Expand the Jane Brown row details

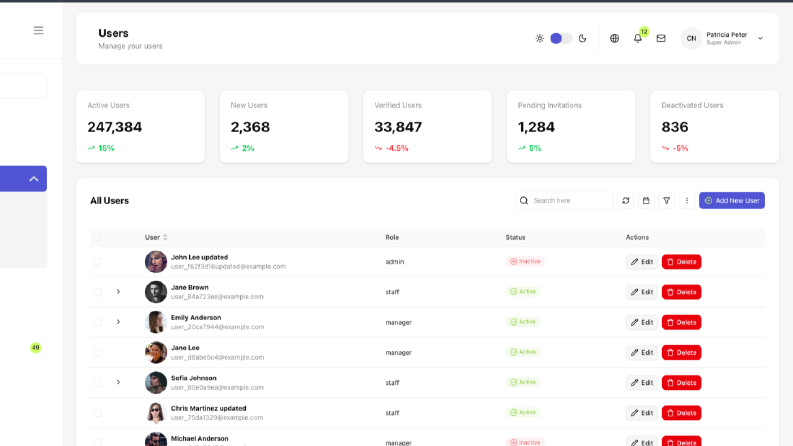pyautogui.click(x=118, y=292)
